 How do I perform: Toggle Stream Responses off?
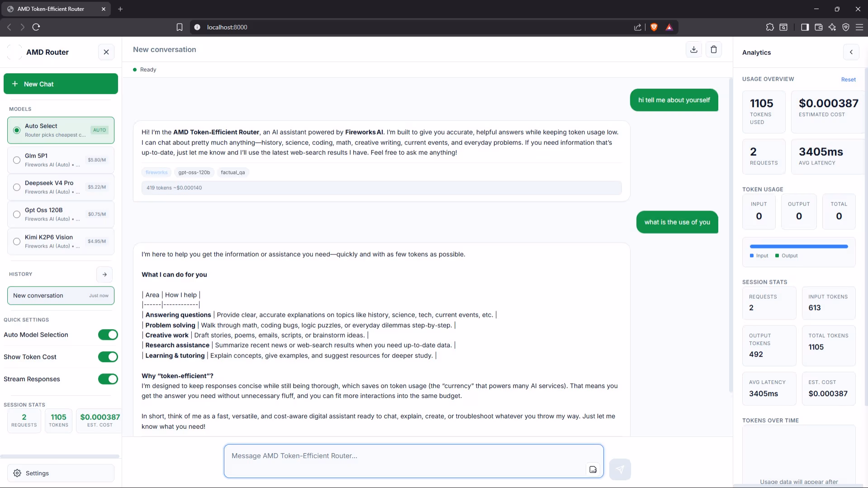(x=108, y=379)
